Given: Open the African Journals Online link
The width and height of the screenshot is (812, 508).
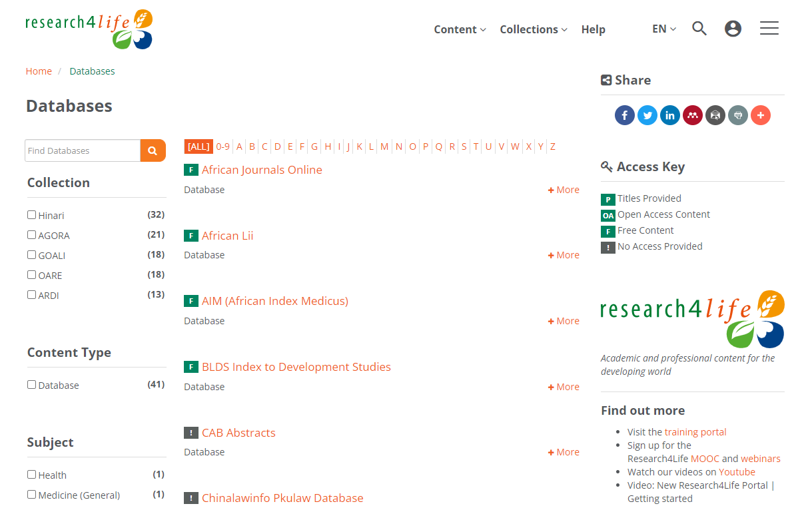Looking at the screenshot, I should click(262, 170).
